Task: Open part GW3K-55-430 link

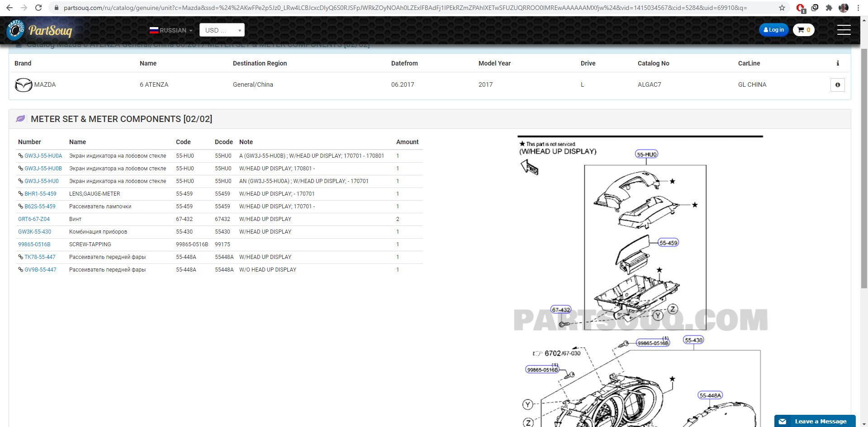Action: pyautogui.click(x=34, y=232)
